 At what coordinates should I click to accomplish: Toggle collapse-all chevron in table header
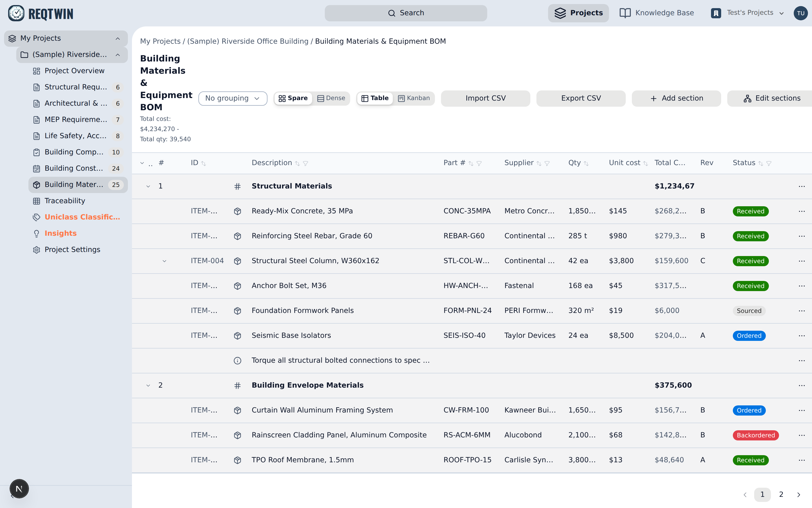[x=142, y=163]
